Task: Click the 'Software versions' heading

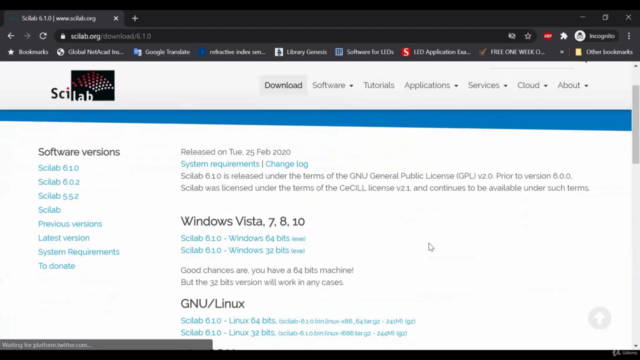Action: coord(79,152)
